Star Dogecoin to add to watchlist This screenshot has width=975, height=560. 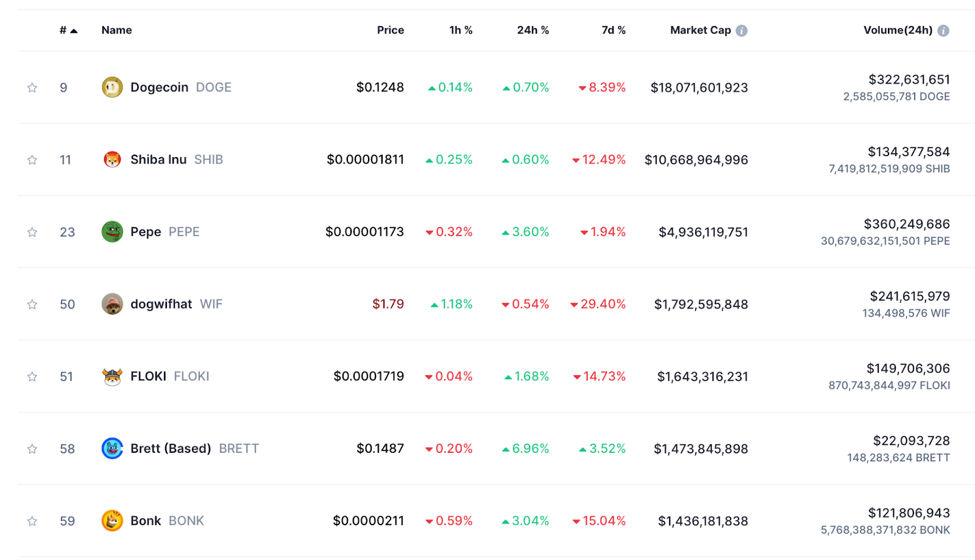(x=32, y=88)
